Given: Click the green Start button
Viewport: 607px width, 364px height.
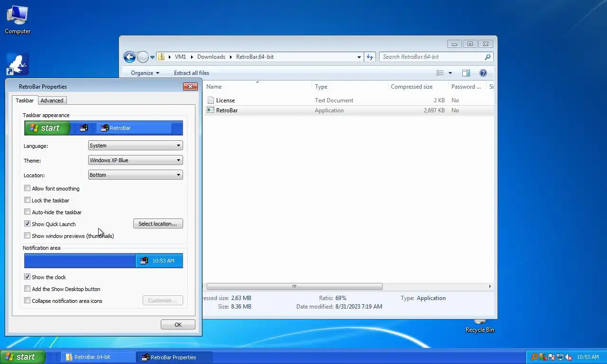Looking at the screenshot, I should coord(23,357).
